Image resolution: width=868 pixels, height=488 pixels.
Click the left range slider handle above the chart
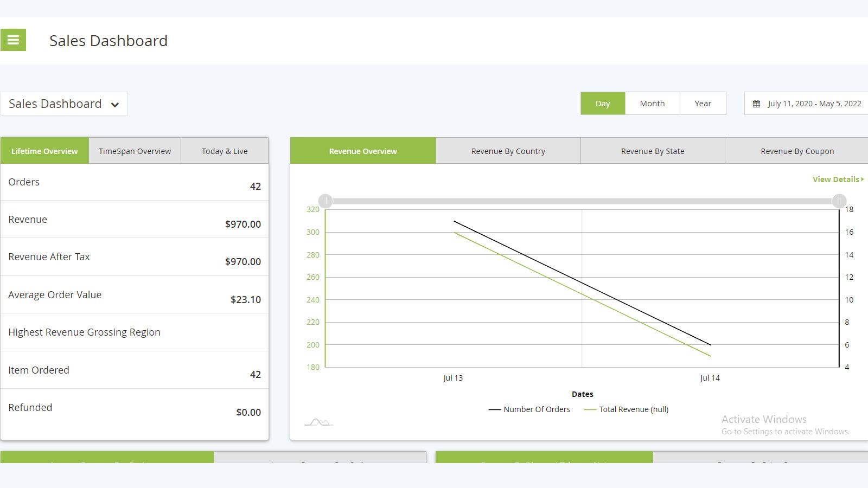[x=325, y=201]
